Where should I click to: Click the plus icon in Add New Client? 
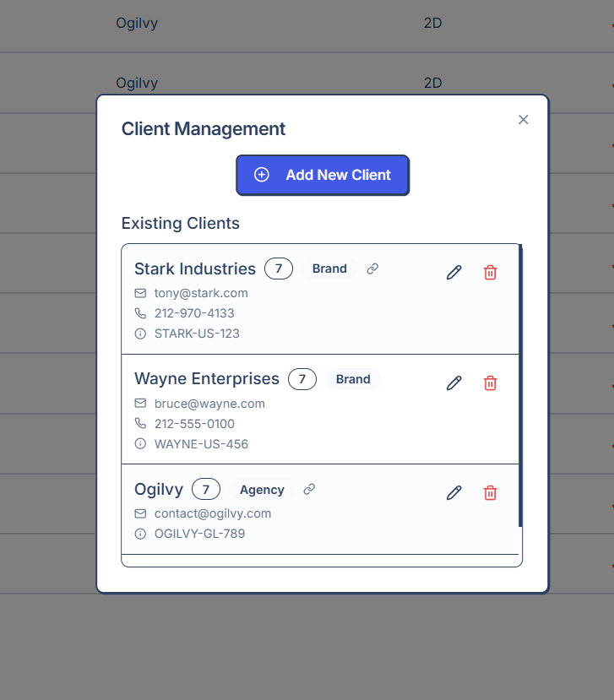(262, 175)
